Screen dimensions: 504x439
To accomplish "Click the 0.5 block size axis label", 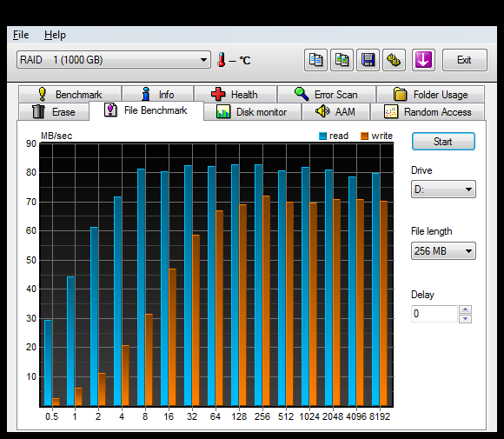I will pyautogui.click(x=52, y=416).
